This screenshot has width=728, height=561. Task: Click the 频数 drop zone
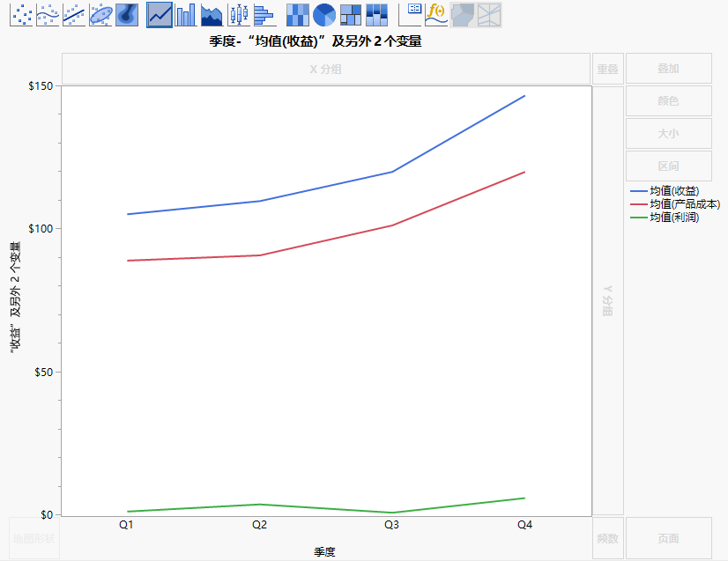click(608, 538)
